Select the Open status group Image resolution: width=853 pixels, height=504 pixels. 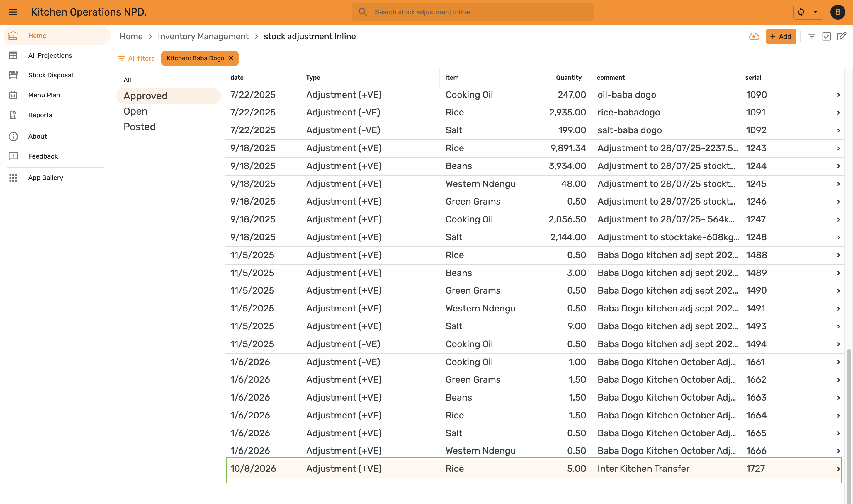pos(169,111)
